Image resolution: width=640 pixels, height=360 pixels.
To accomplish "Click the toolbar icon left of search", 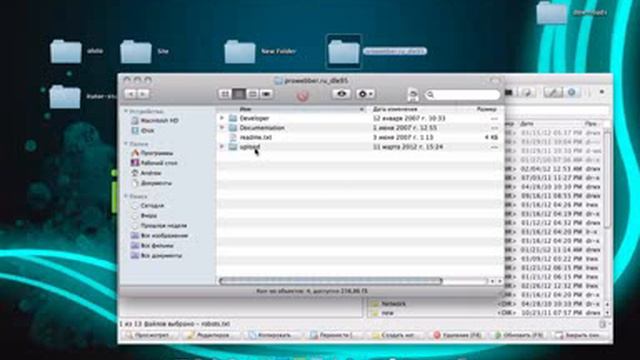I will (413, 95).
